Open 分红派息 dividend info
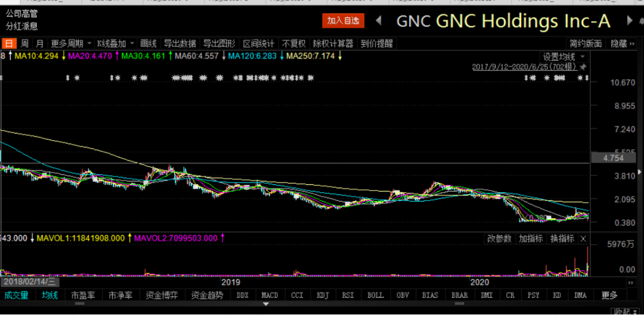The width and height of the screenshot is (644, 315). pos(21,26)
